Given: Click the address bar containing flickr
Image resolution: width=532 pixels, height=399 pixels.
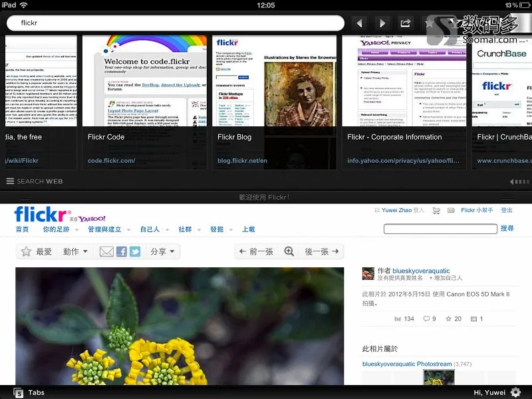Looking at the screenshot, I should pos(176,23).
